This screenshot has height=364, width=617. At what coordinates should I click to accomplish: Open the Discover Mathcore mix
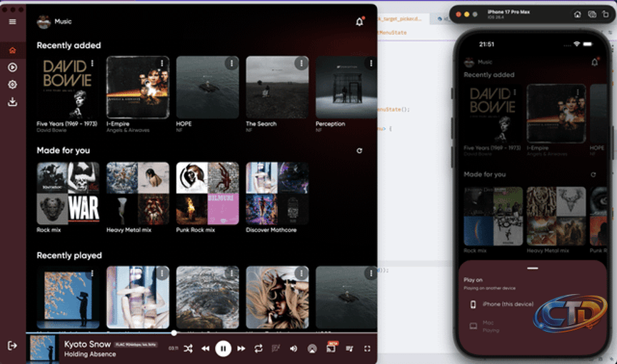(x=277, y=193)
